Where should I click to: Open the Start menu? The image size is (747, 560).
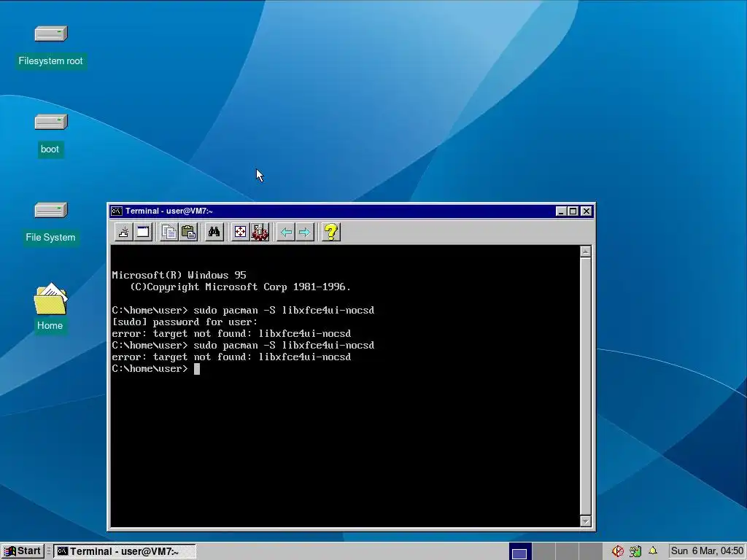coord(23,551)
